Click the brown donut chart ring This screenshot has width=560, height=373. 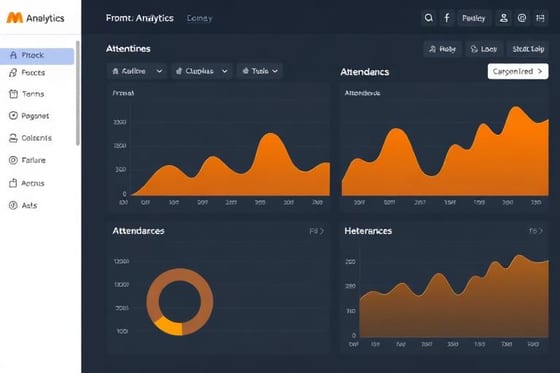click(x=180, y=274)
